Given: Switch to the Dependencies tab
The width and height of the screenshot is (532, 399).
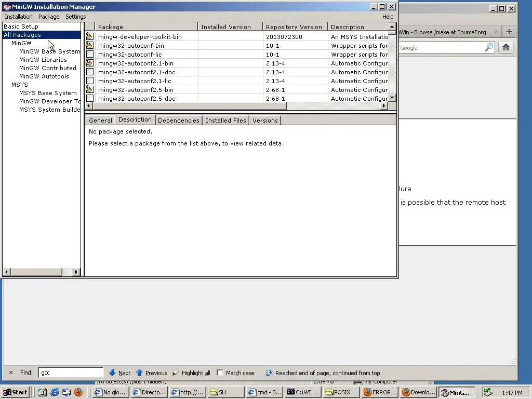Looking at the screenshot, I should [179, 121].
